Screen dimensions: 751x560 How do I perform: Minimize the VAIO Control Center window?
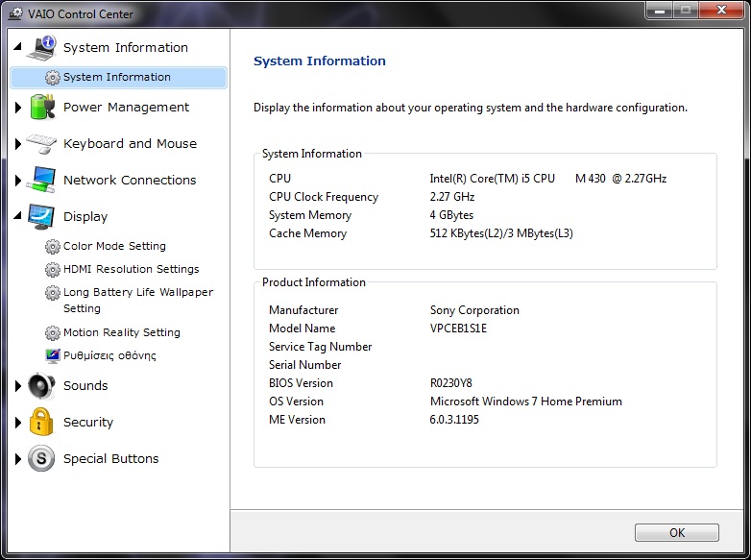(x=660, y=10)
